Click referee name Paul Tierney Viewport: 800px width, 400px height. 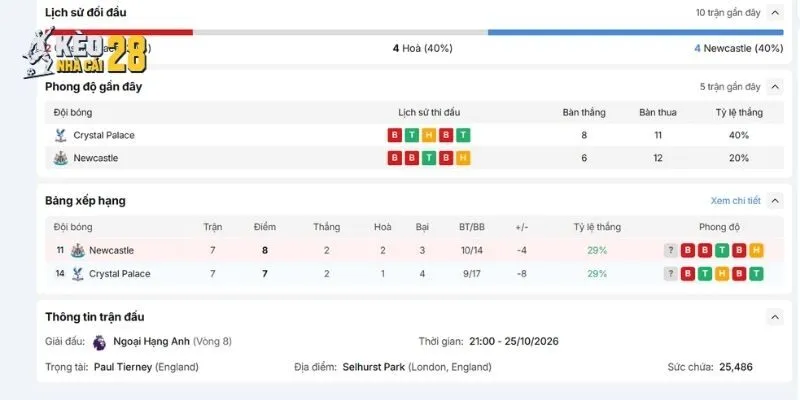(x=123, y=367)
